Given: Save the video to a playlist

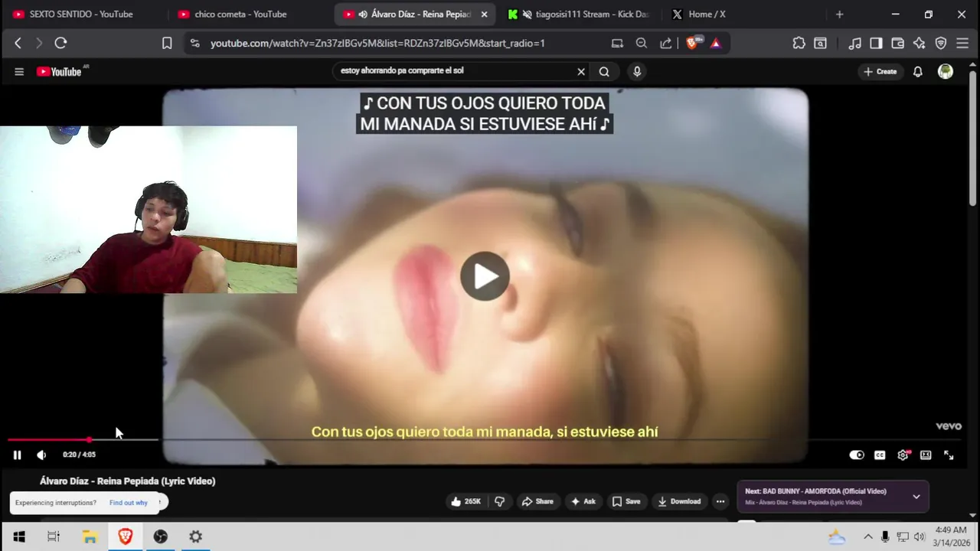Looking at the screenshot, I should (x=626, y=501).
